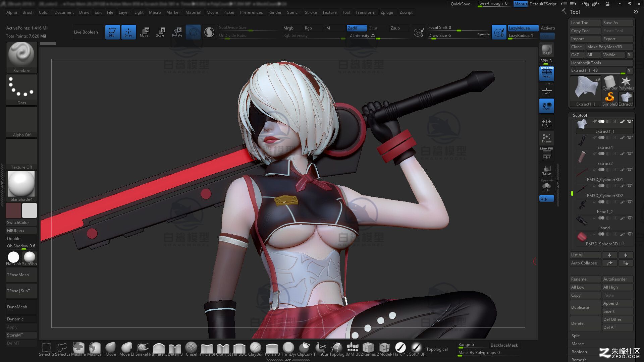Click the Duplicate subtool button
This screenshot has width=644, height=362.
585,307
